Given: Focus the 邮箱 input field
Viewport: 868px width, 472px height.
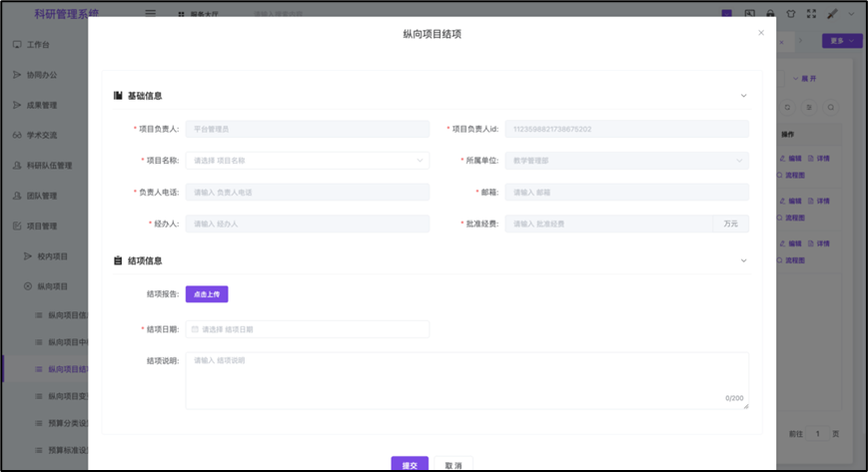Looking at the screenshot, I should click(626, 193).
